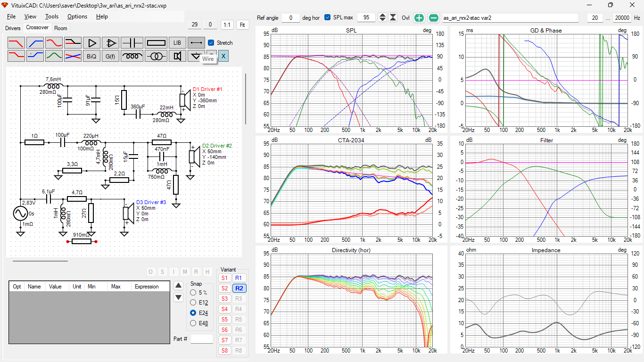Add a BiQ biquad filter block
The image size is (644, 362).
(x=92, y=56)
